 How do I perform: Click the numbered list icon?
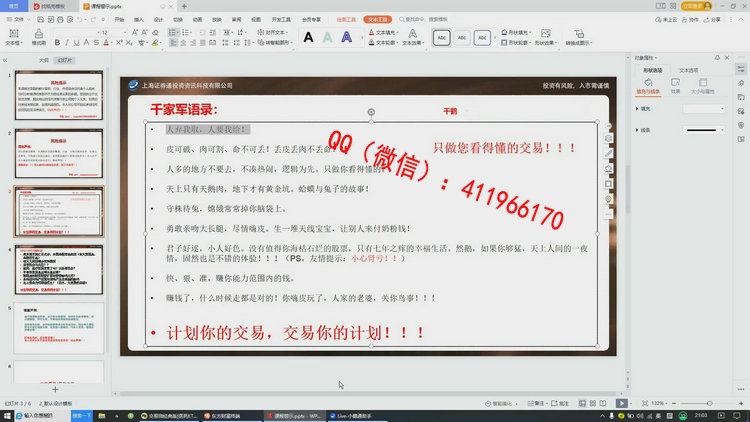tap(185, 32)
